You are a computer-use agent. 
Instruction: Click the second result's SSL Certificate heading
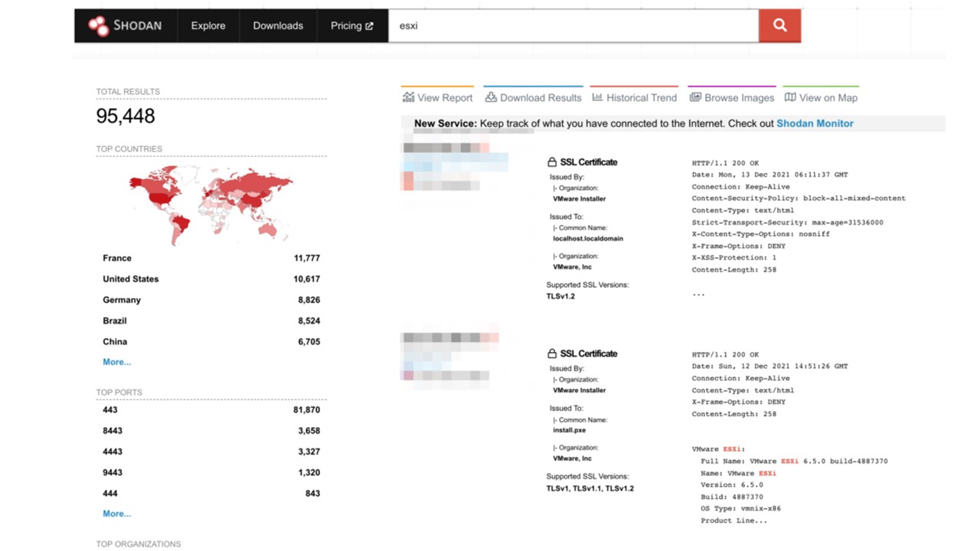[x=588, y=354]
